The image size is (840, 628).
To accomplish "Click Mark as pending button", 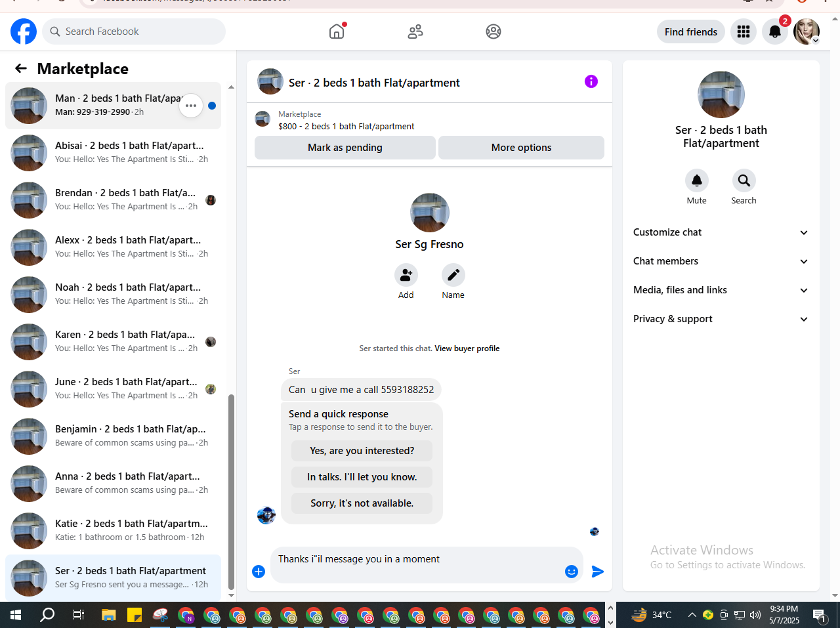I will [345, 148].
